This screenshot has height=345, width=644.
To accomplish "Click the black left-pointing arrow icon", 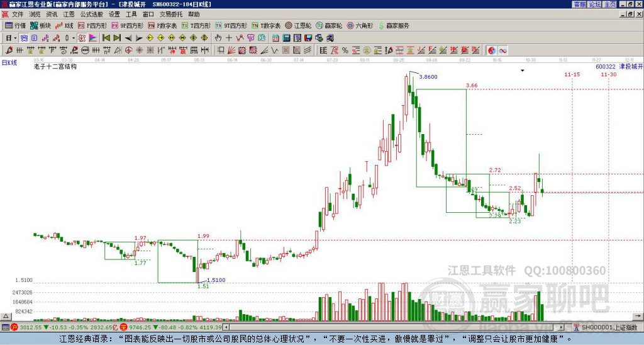I will tap(128, 38).
